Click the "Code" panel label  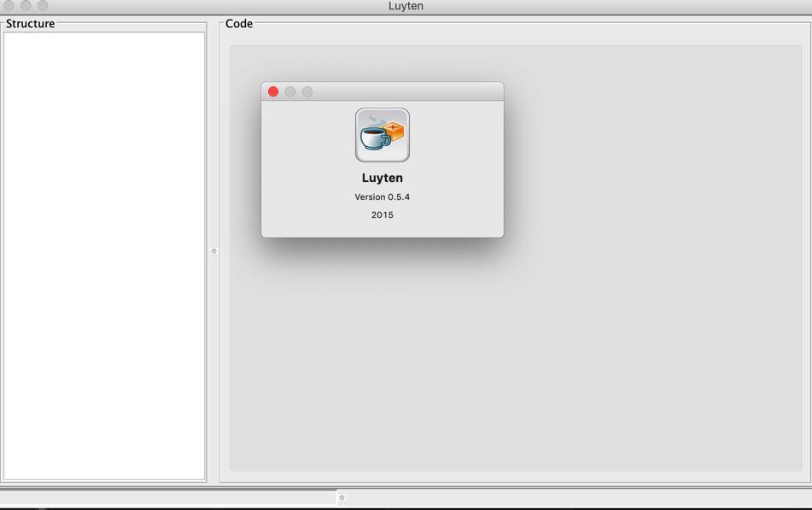pyautogui.click(x=239, y=24)
